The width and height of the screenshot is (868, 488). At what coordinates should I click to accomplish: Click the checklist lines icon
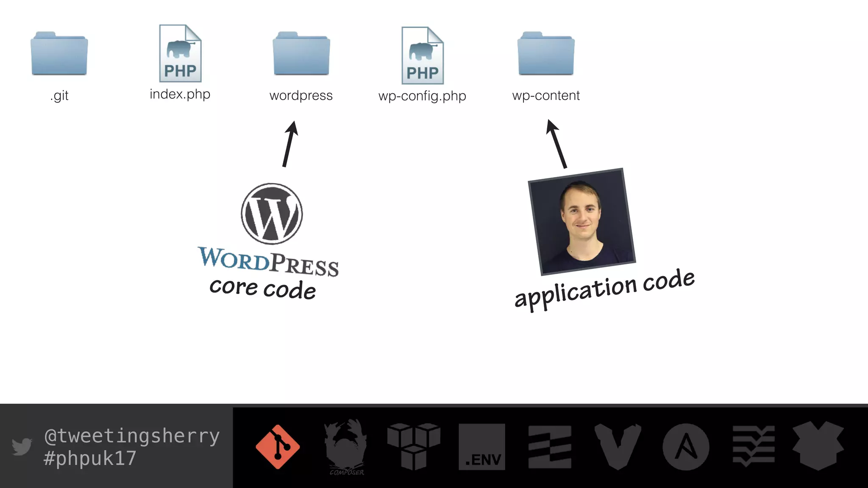pyautogui.click(x=754, y=446)
